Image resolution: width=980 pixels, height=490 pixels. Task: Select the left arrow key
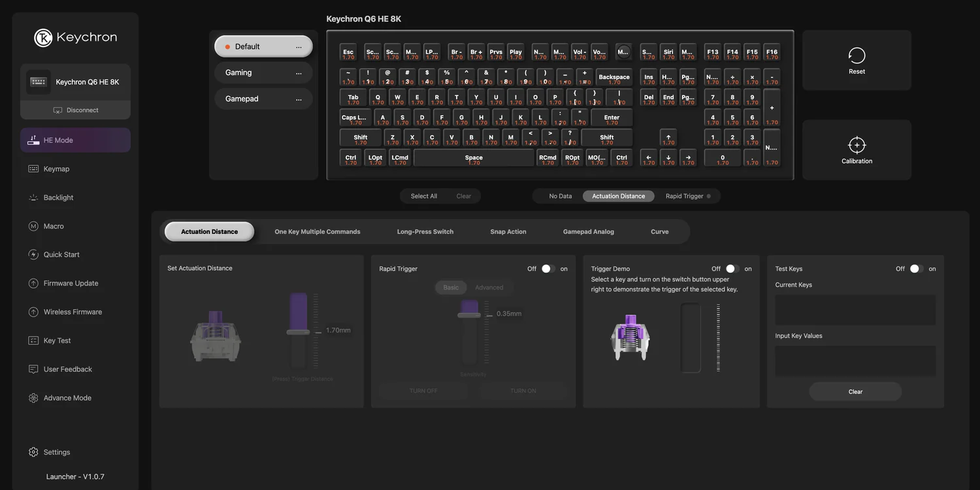pos(649,158)
